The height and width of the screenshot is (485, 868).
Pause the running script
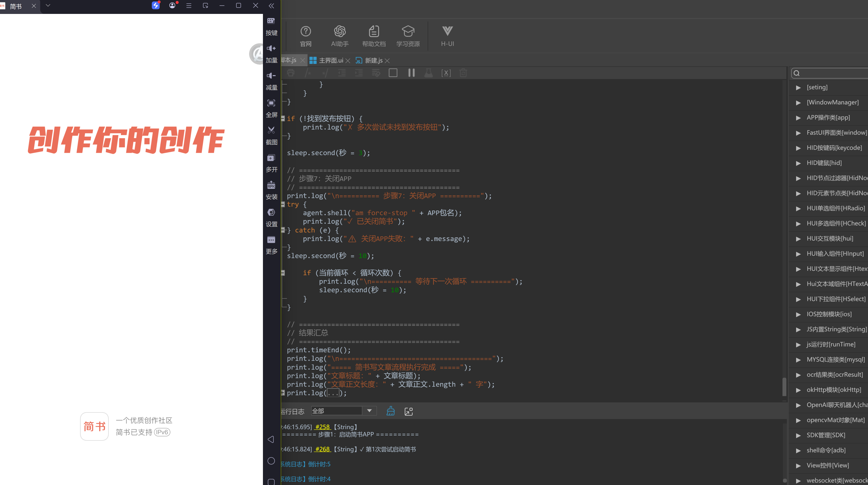click(x=411, y=73)
